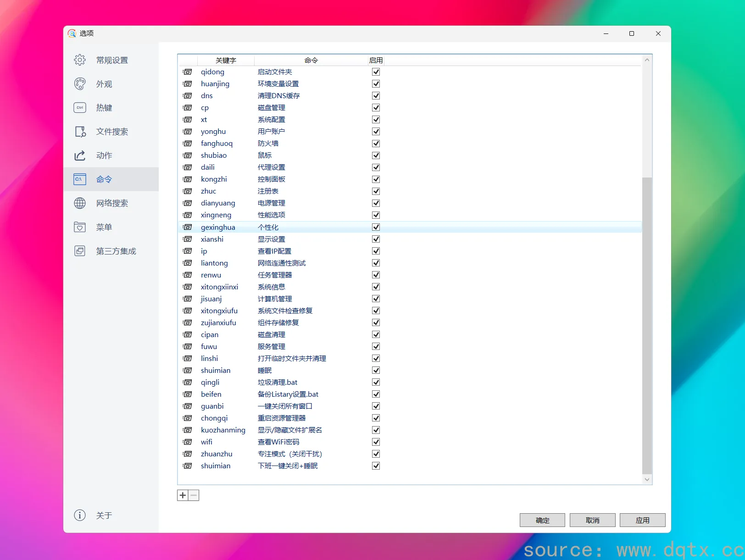Image resolution: width=745 pixels, height=560 pixels.
Task: Uncheck the kongzhi 控制面板 checkbox
Action: (x=376, y=179)
